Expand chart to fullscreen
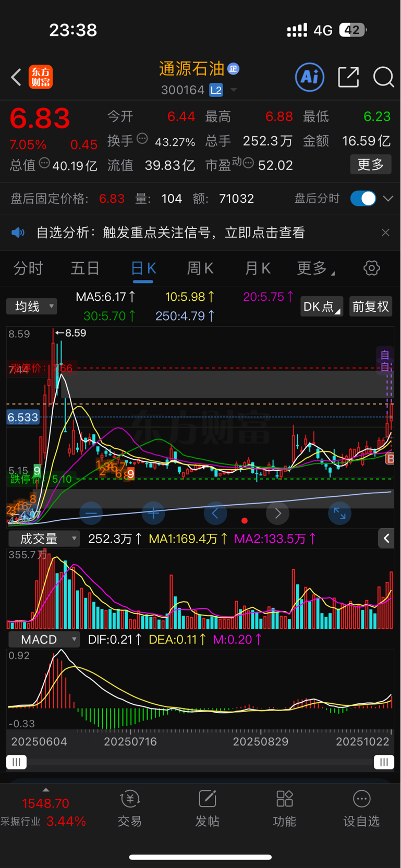 [340, 514]
